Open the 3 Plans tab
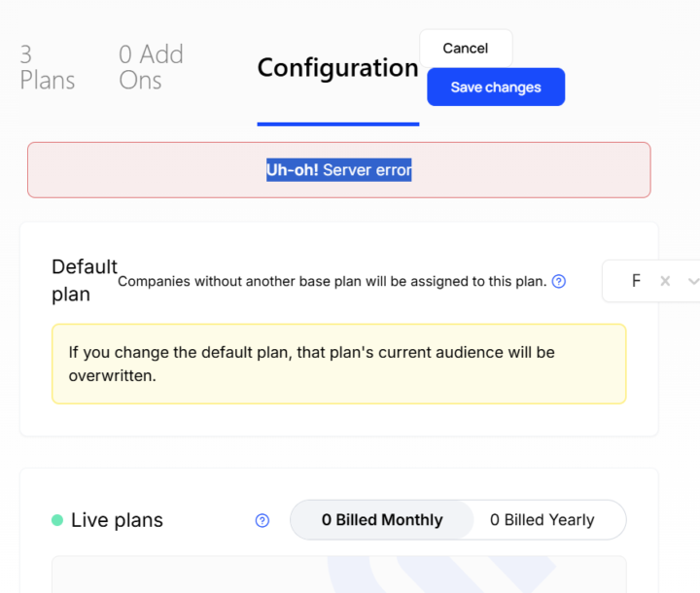 [x=48, y=67]
